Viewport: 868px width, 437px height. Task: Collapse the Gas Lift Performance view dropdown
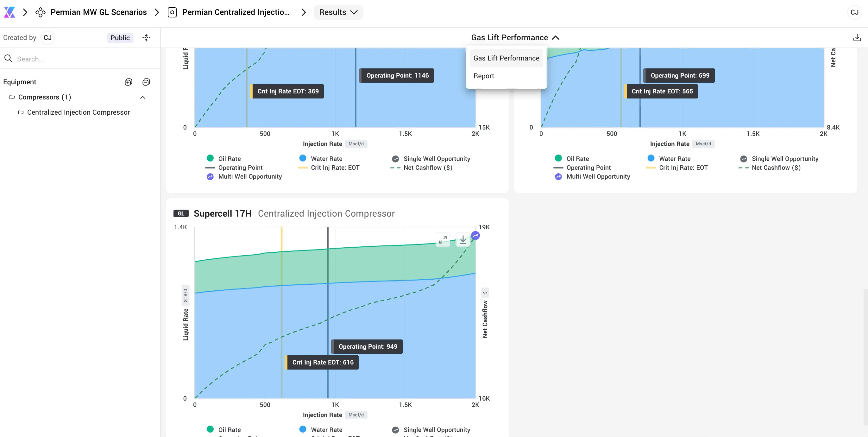tap(515, 37)
